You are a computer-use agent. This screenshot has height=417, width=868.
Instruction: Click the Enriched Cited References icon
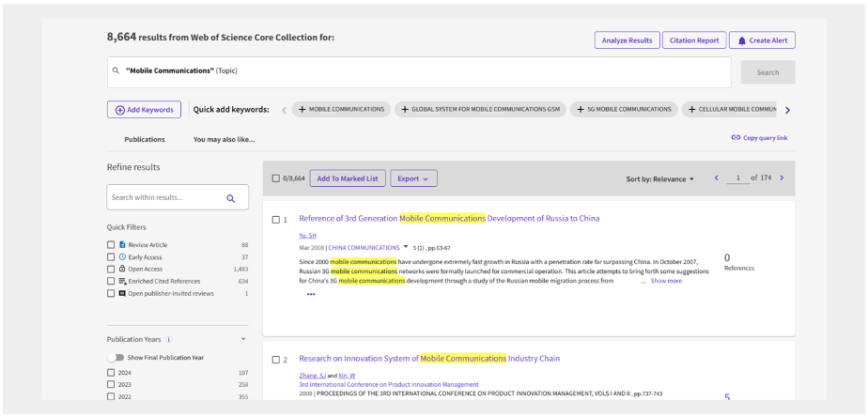[x=122, y=282]
